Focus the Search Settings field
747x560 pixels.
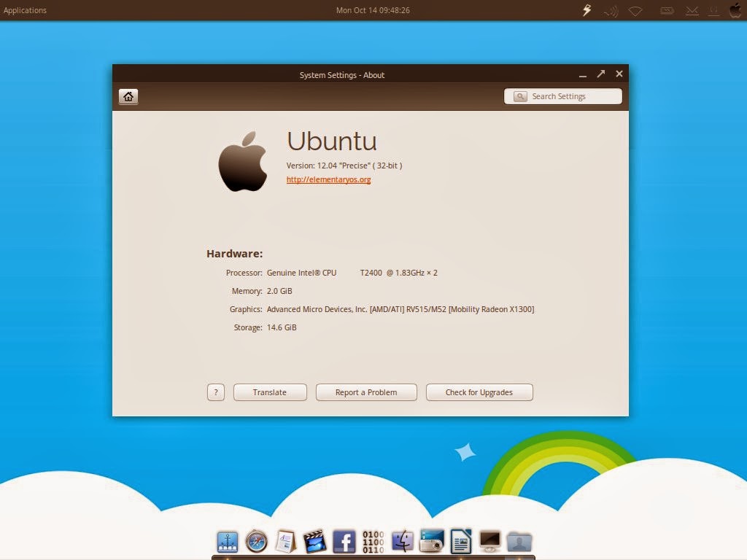562,96
